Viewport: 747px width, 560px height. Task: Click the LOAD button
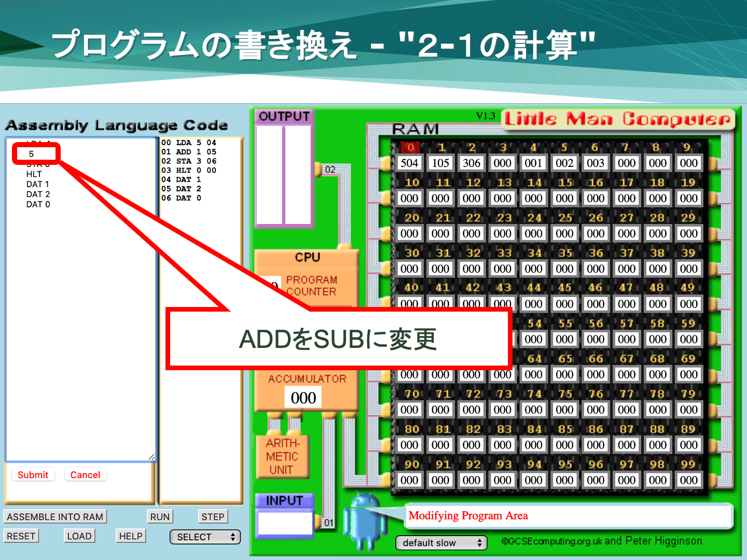click(79, 536)
